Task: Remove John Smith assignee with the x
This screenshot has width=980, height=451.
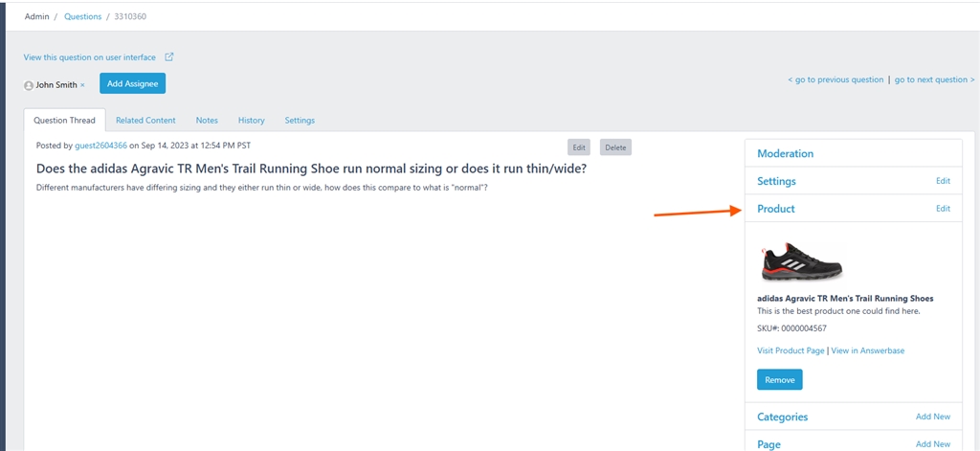Action: click(x=82, y=85)
